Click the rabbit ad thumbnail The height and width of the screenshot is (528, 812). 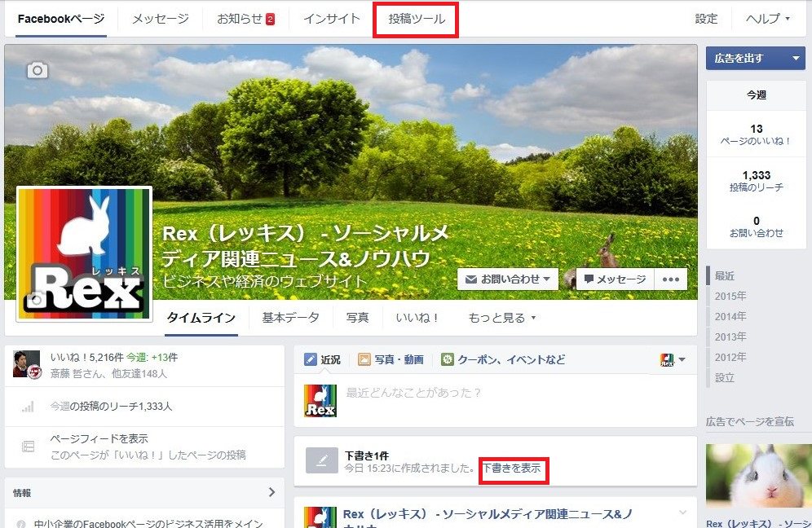coord(758,475)
